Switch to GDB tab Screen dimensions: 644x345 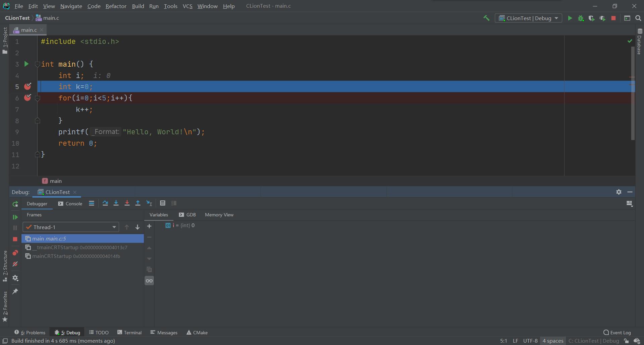(187, 215)
